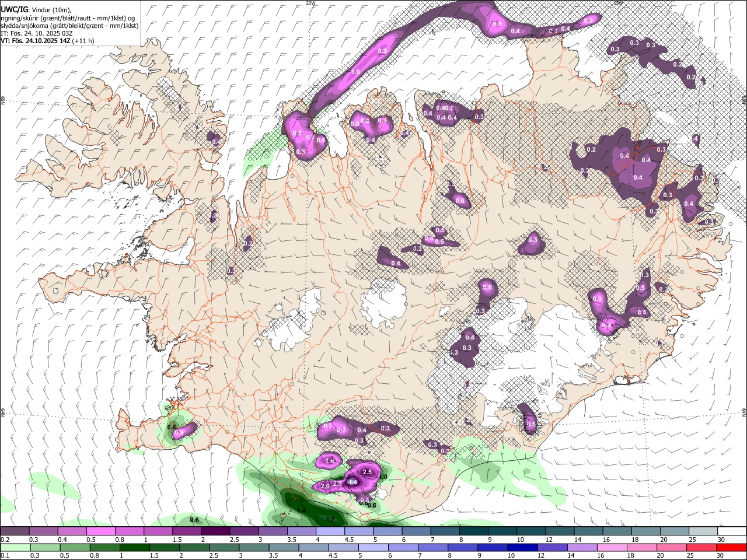Click the 'Vindur (10m)' heading text
747x560 pixels.
[50, 10]
